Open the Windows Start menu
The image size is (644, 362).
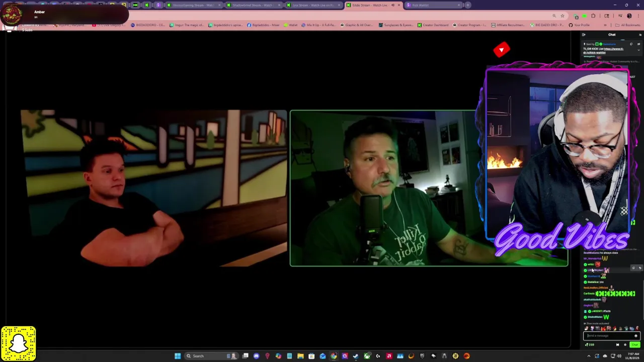point(178,356)
